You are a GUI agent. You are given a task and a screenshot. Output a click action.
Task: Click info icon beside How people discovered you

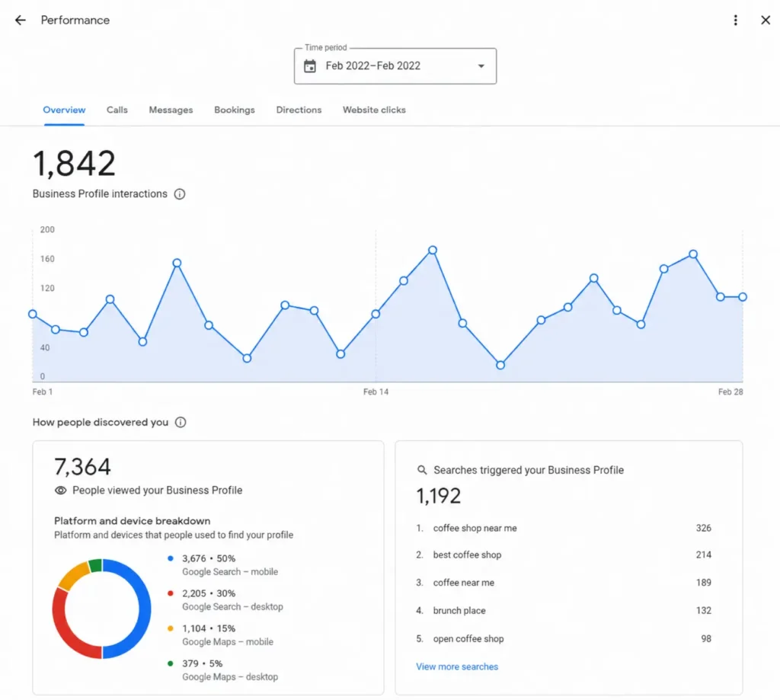[x=181, y=423]
